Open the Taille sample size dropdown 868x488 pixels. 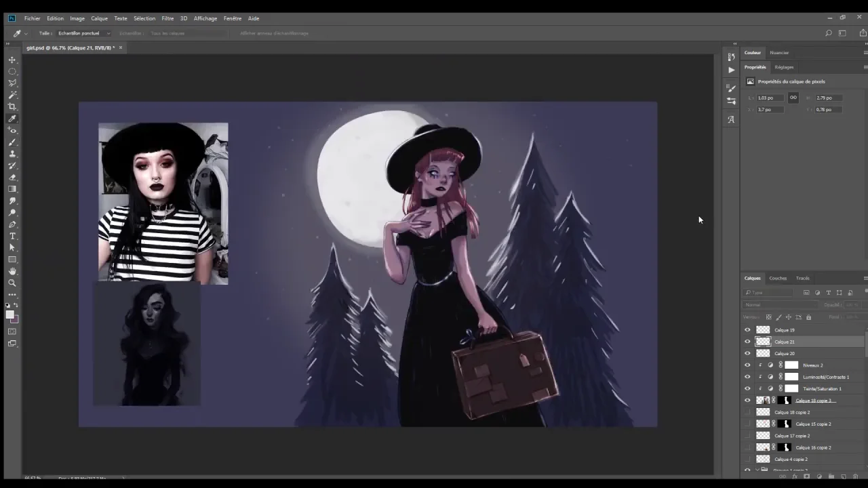coord(84,33)
